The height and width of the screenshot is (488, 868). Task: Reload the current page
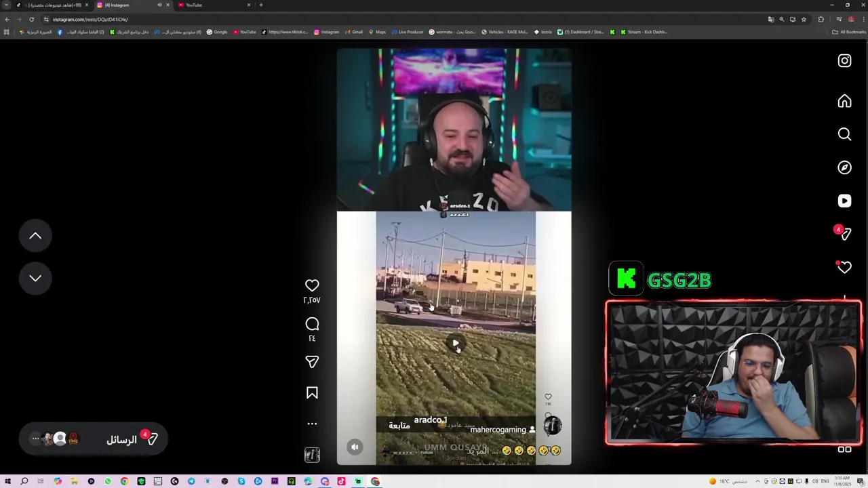point(31,19)
